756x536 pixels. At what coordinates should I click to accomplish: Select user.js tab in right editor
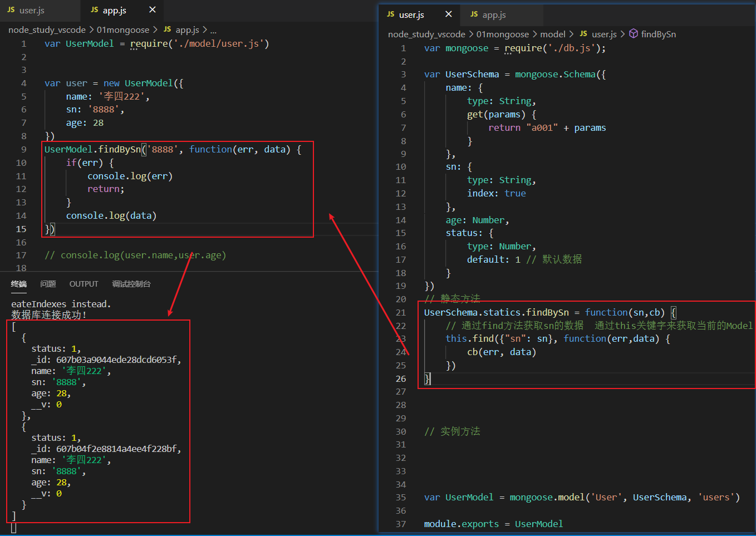click(x=411, y=14)
